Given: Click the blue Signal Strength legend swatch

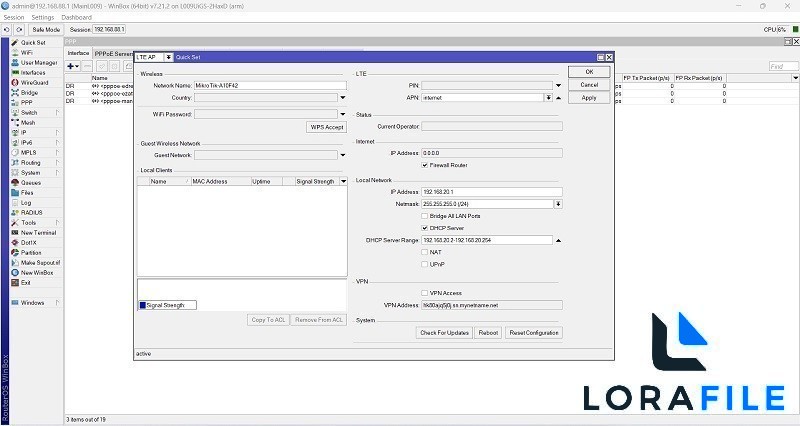Looking at the screenshot, I should (143, 306).
